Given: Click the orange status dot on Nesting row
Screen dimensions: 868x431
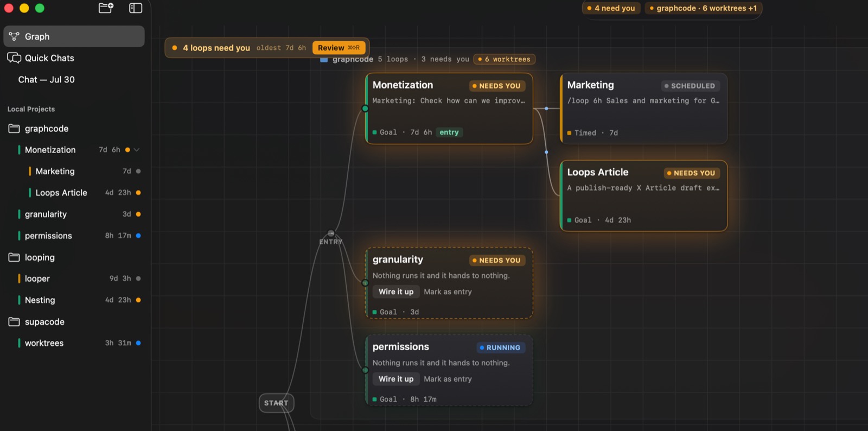Looking at the screenshot, I should (138, 300).
